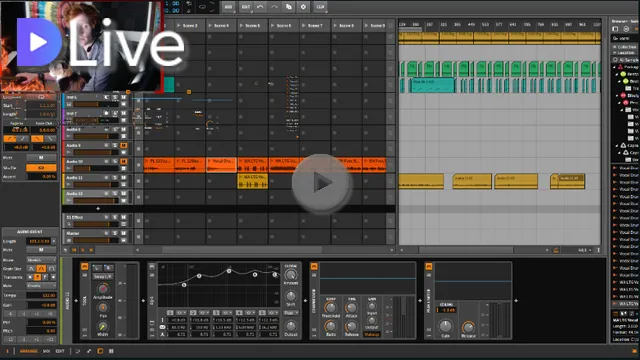The image size is (640, 360).
Task: Arm record on Inst 7 track
Action: point(107,113)
